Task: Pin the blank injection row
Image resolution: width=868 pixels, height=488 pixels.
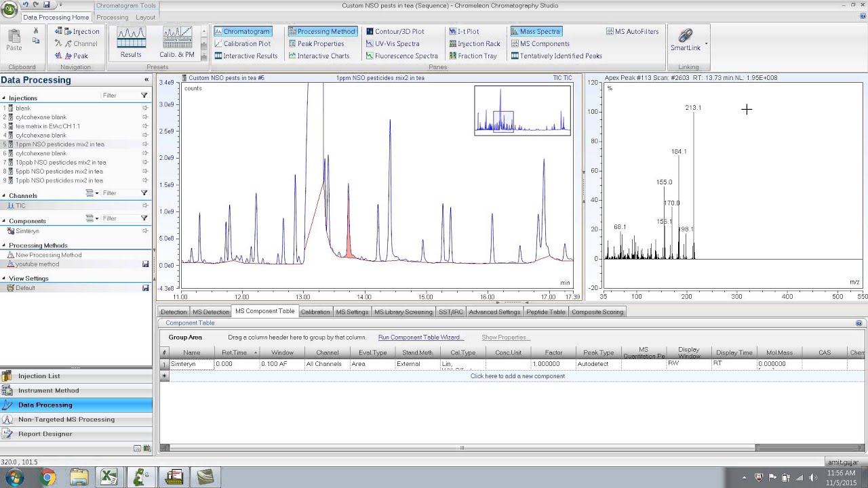Action: pos(145,108)
